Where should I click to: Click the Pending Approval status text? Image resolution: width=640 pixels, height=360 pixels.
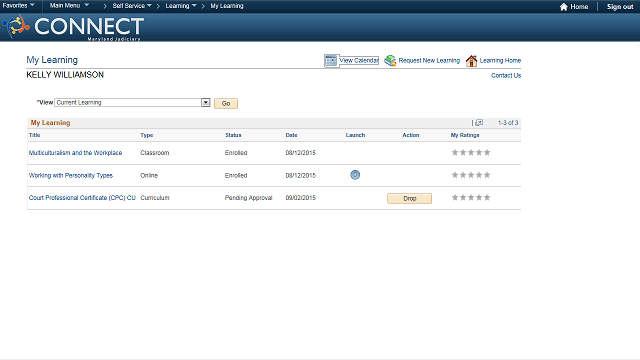pyautogui.click(x=248, y=198)
